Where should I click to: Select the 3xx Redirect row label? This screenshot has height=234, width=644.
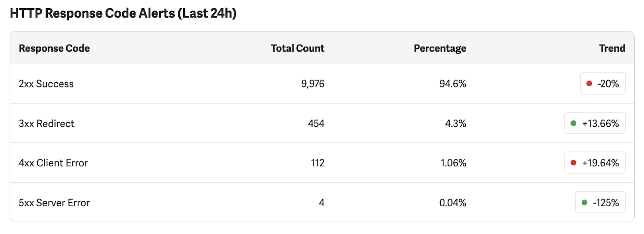(47, 123)
